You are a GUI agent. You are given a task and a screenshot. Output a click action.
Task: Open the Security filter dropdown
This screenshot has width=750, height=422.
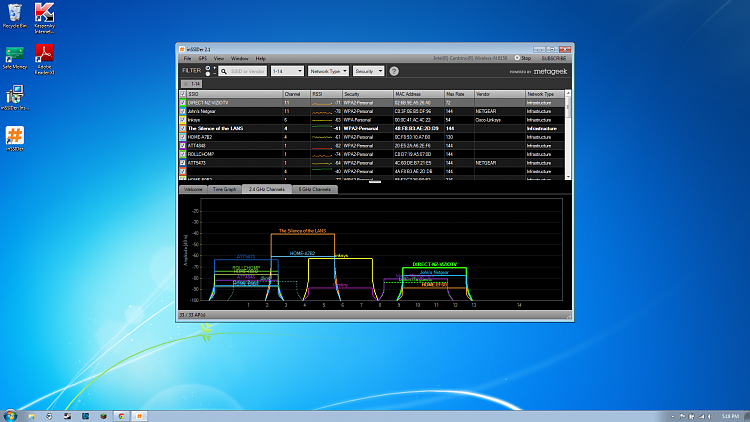coord(368,71)
